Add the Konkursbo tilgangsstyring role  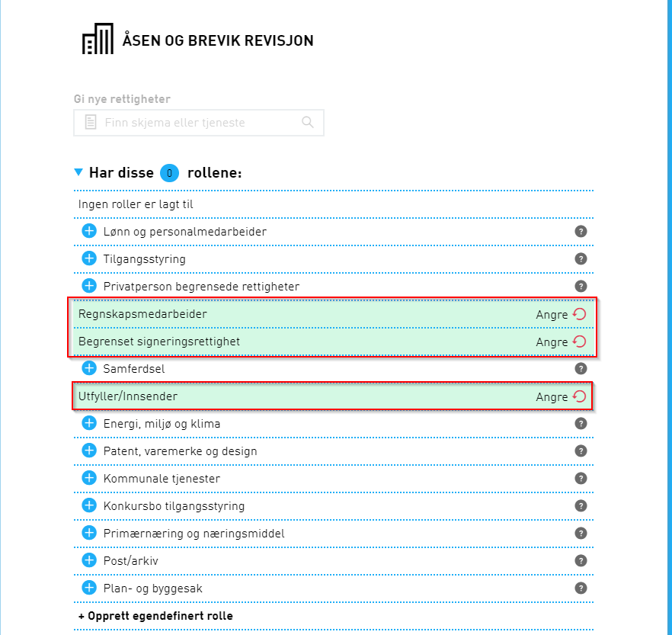(x=89, y=505)
